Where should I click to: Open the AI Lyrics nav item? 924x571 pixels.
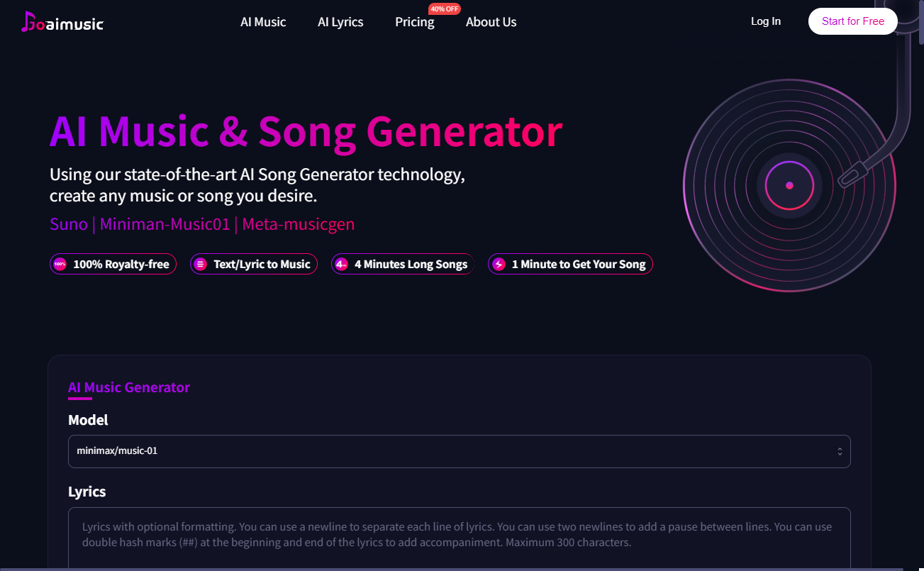point(340,22)
